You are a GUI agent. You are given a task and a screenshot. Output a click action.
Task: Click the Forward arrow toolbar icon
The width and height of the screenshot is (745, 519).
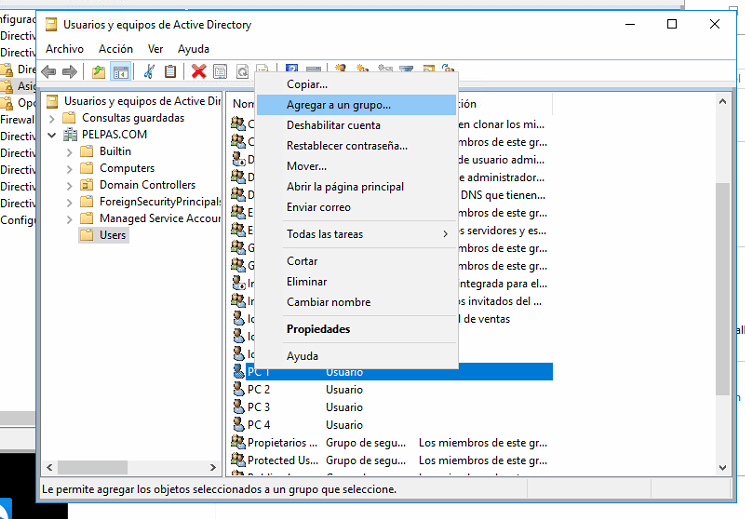70,71
